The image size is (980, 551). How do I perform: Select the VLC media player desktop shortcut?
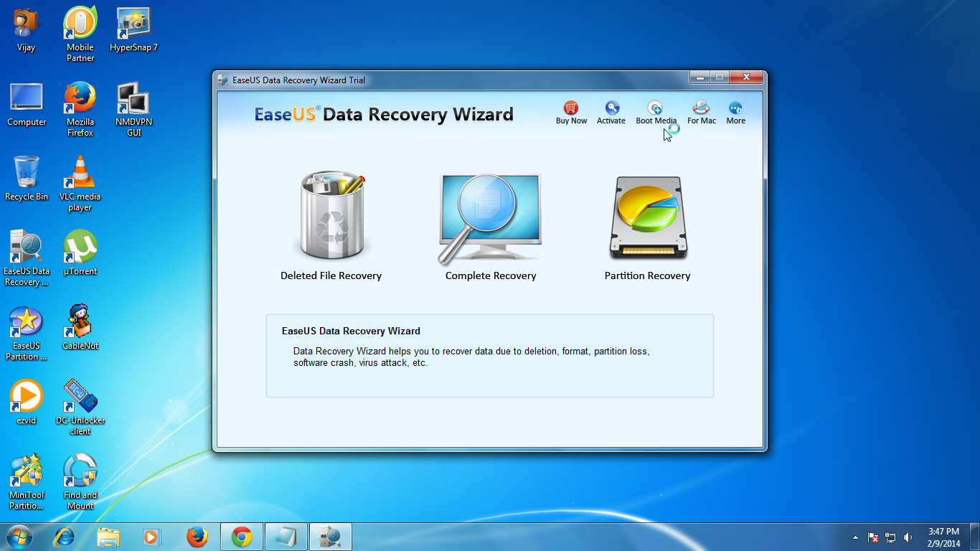pyautogui.click(x=80, y=183)
